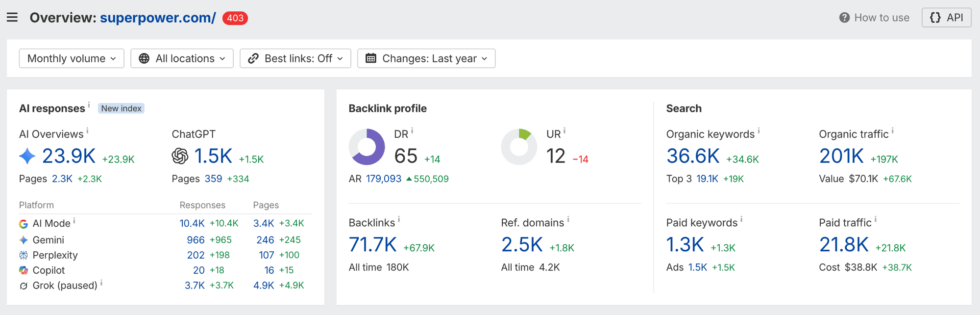The height and width of the screenshot is (315, 980).
Task: Open Perplexity pages 107
Action: 267,255
